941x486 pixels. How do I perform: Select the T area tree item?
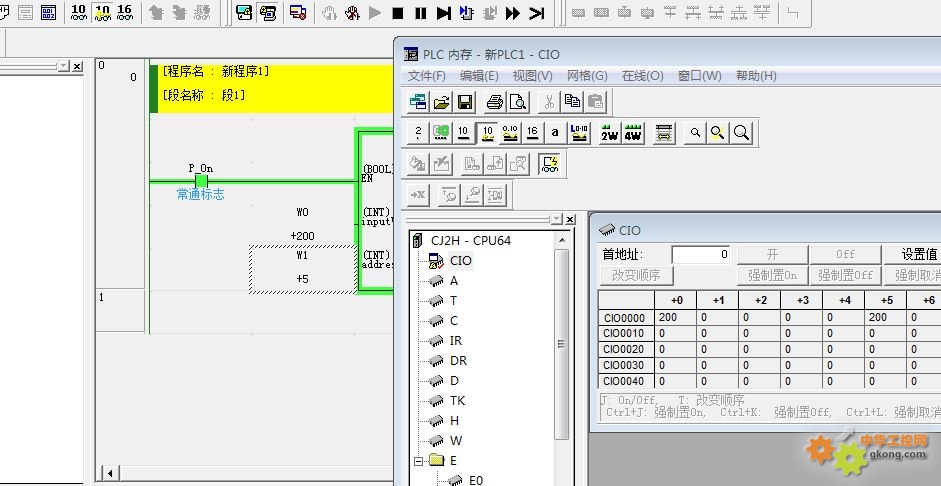coord(454,301)
